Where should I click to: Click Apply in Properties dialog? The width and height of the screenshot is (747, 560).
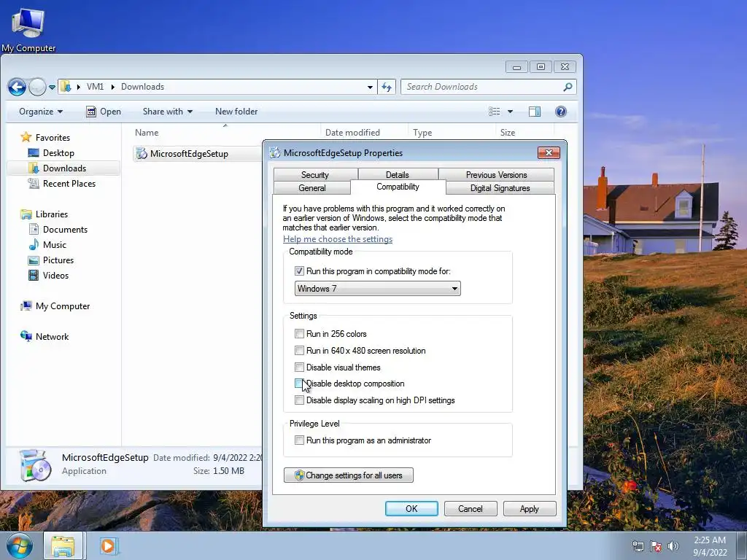tap(530, 508)
